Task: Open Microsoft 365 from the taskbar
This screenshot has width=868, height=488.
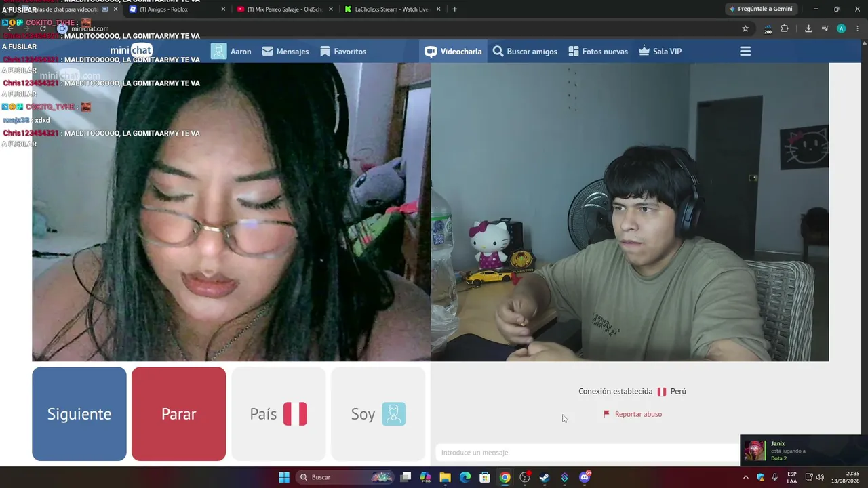Action: point(425,477)
